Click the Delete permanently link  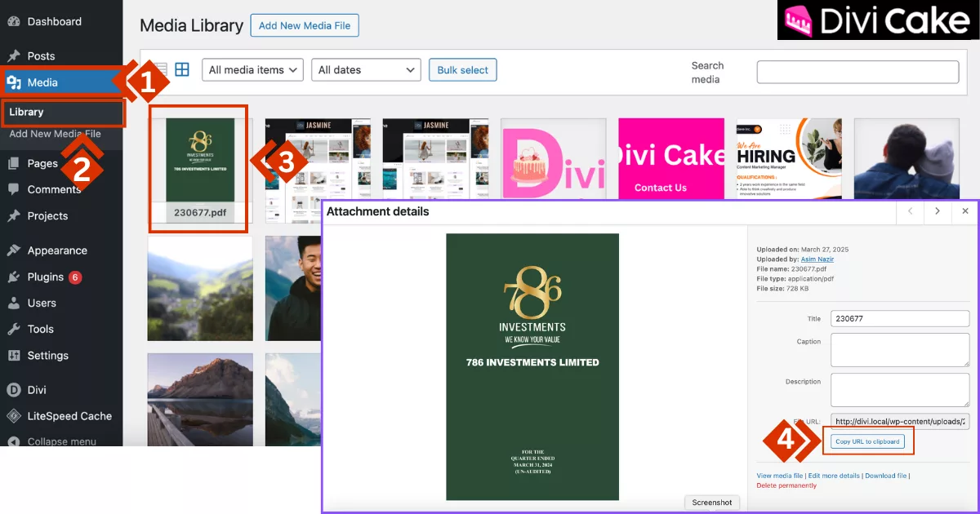click(x=786, y=485)
